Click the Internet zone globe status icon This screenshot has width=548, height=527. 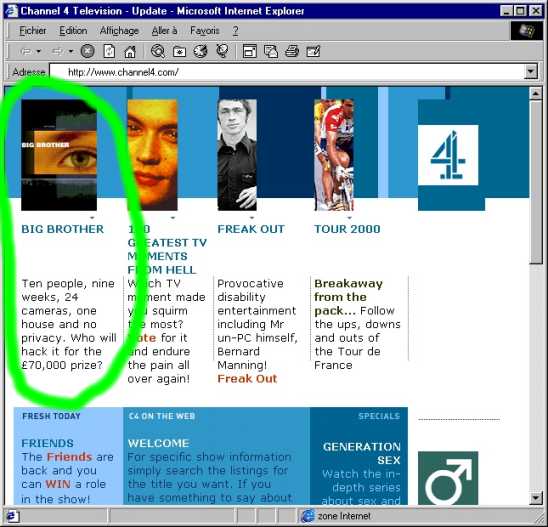pos(308,516)
